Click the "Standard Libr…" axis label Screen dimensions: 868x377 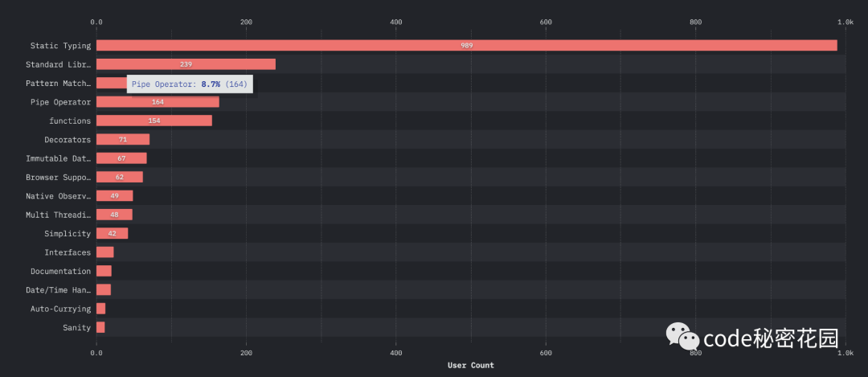58,65
